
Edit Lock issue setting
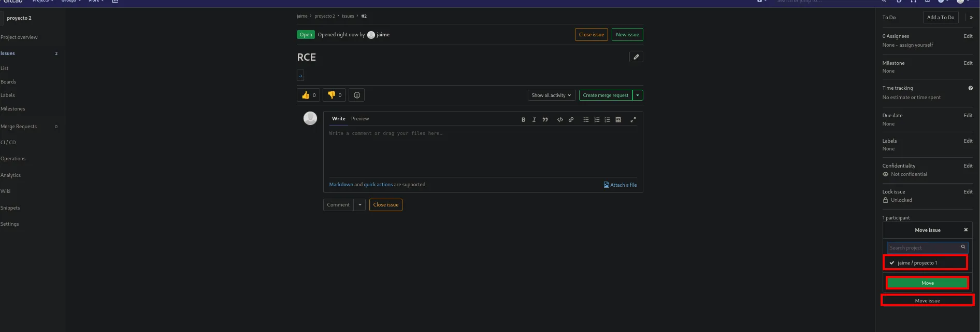(968, 192)
